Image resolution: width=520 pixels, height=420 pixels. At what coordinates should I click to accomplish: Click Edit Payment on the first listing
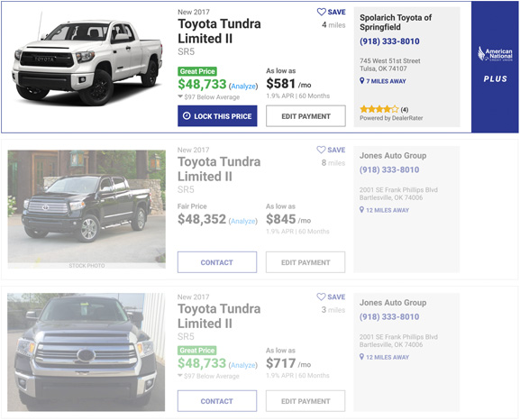tap(306, 116)
